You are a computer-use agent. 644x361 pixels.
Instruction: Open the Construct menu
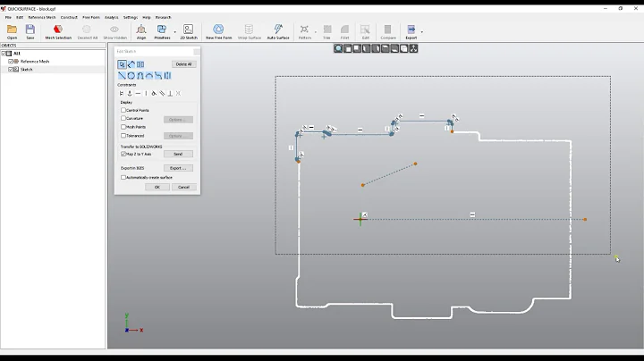point(69,17)
